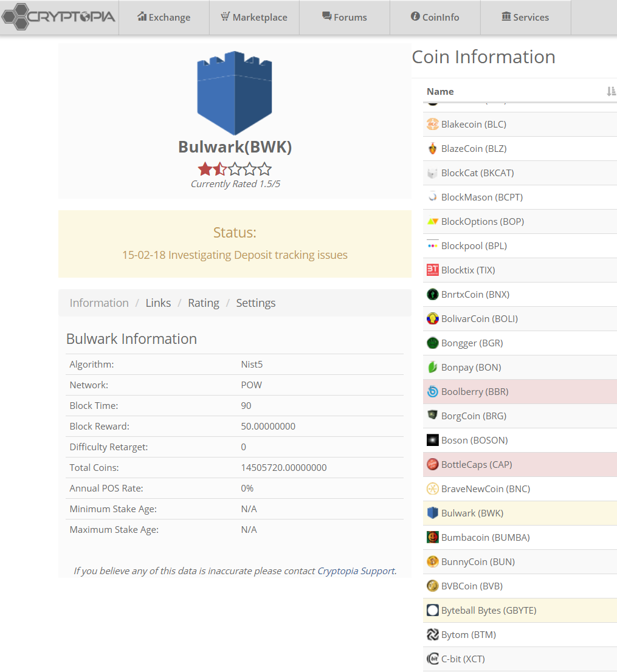Image resolution: width=617 pixels, height=672 pixels.
Task: Switch to the Rating tab
Action: (x=204, y=303)
